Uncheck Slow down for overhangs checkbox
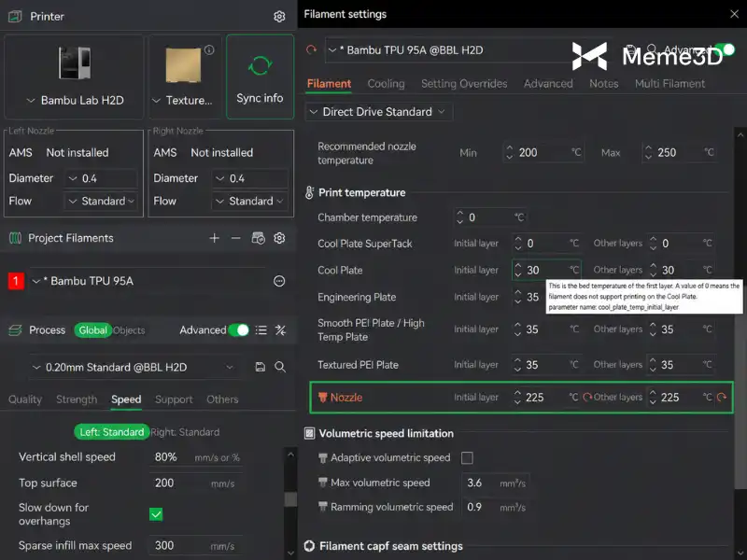 [156, 514]
